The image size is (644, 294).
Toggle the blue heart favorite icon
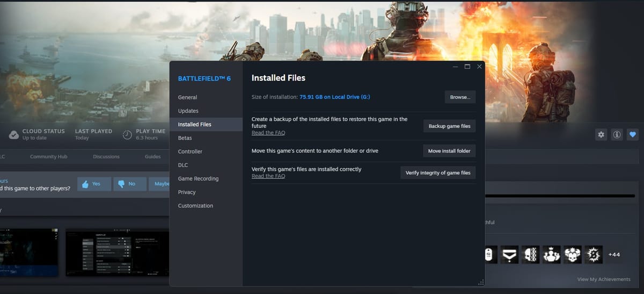click(633, 135)
